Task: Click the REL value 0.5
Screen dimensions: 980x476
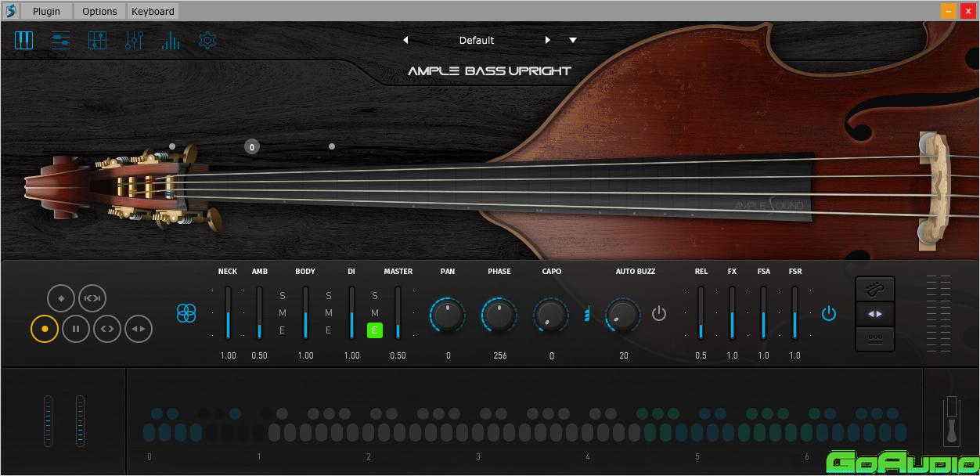Action: [x=701, y=355]
